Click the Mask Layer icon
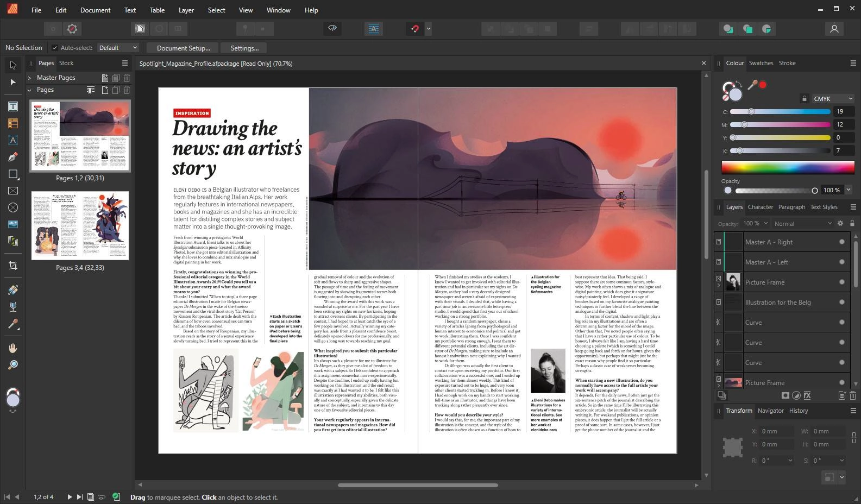Screen dimensions: 861x504 tap(785, 395)
